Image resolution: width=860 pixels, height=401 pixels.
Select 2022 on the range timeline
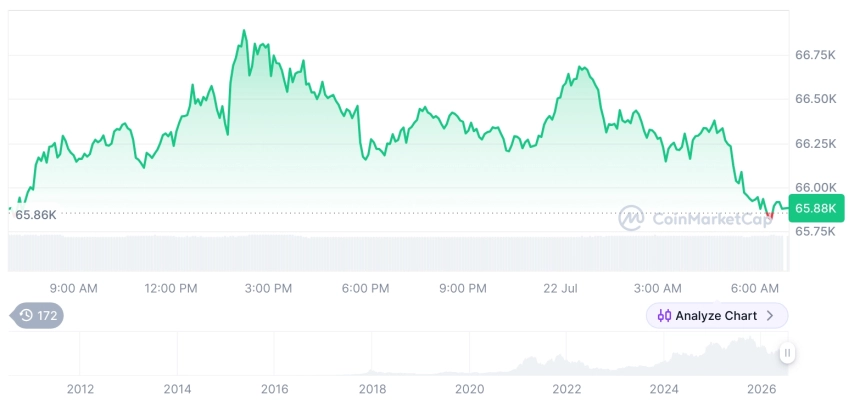(x=567, y=389)
